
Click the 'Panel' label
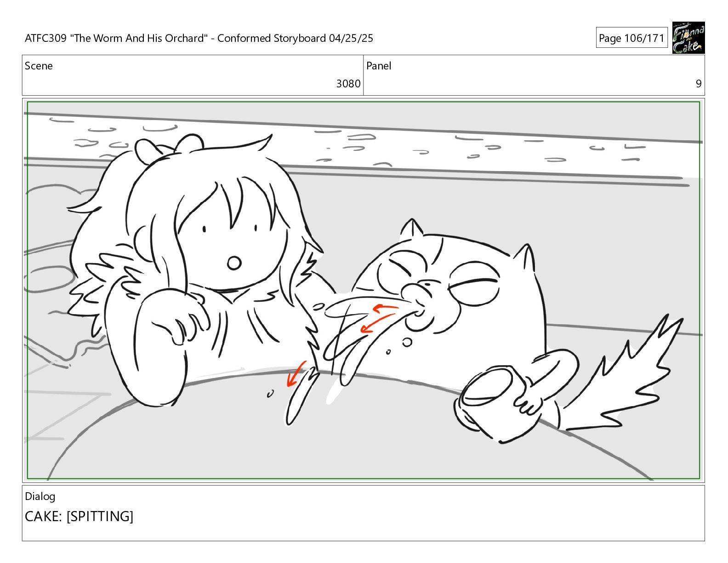pyautogui.click(x=379, y=66)
